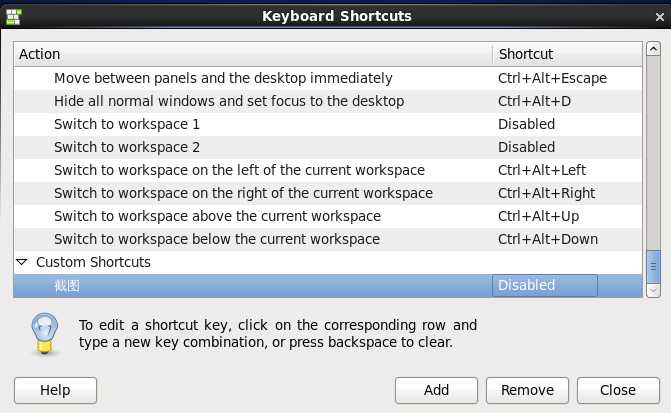Click the Disabled field of 截图 shortcut
The width and height of the screenshot is (671, 413).
pos(544,285)
